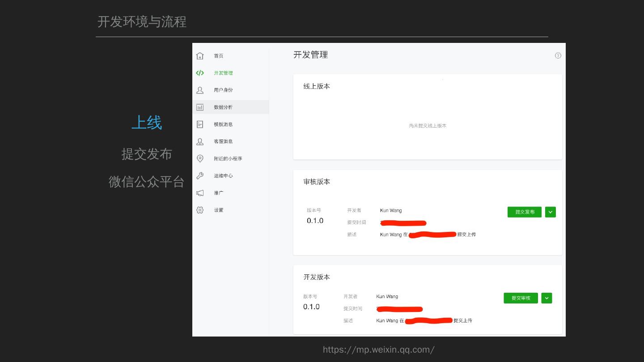644x362 pixels.
Task: Click the 设置 gear icon
Action: 200,210
